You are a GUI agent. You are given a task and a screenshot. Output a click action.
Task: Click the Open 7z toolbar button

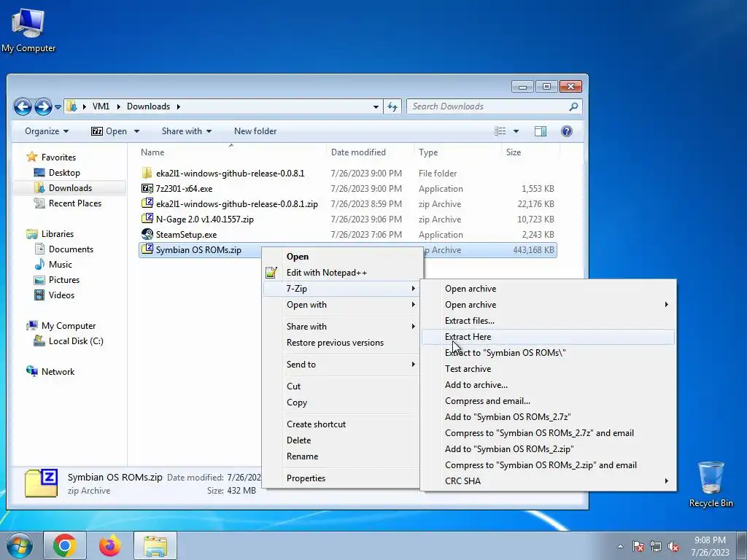pos(109,131)
